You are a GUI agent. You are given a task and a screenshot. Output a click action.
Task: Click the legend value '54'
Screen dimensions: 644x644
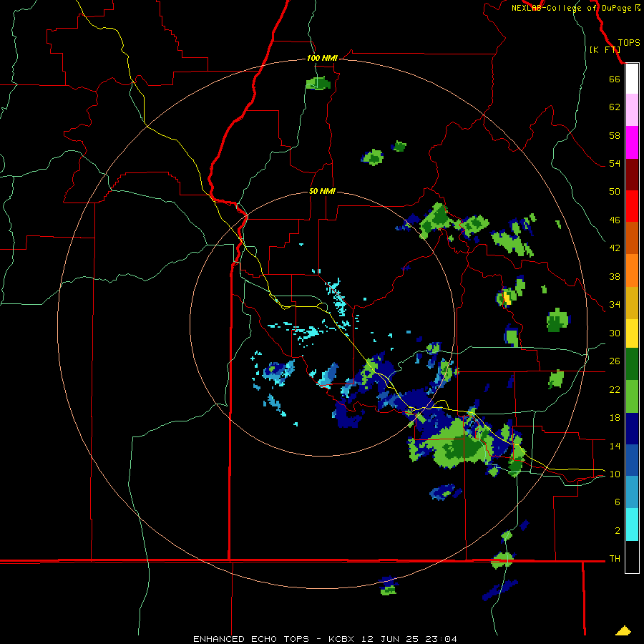pos(615,163)
